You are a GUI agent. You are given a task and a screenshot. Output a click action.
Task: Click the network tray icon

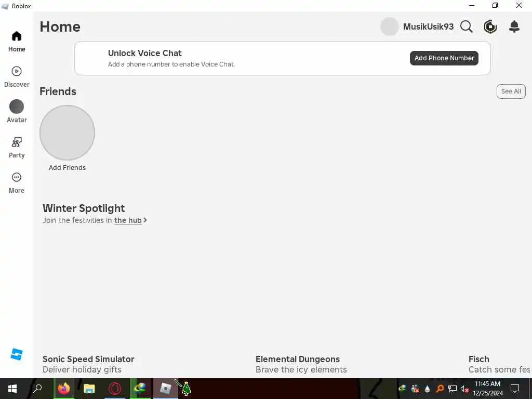pyautogui.click(x=453, y=389)
